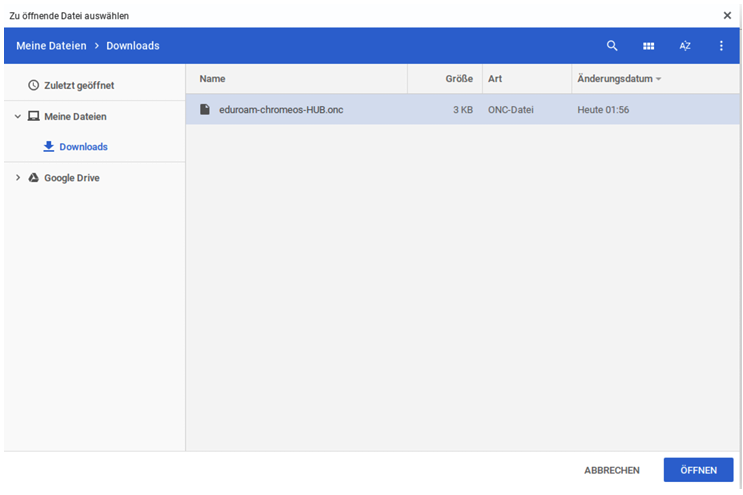Click the ÖFFNEN button
Viewport: 743px width, 495px height.
(698, 470)
